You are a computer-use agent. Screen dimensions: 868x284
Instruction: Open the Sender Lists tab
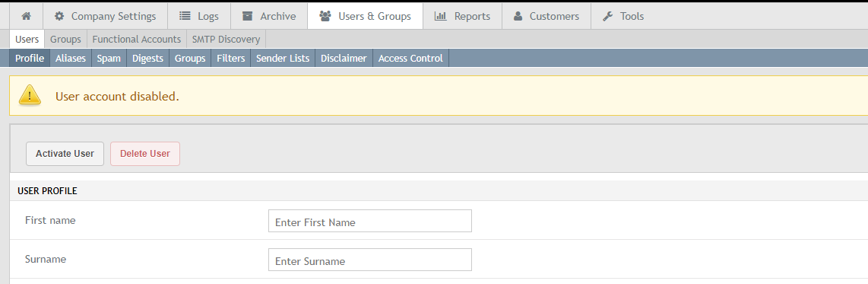[283, 58]
